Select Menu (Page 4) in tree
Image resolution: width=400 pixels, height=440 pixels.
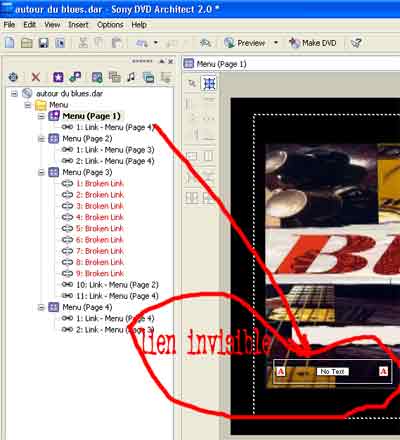tap(87, 307)
